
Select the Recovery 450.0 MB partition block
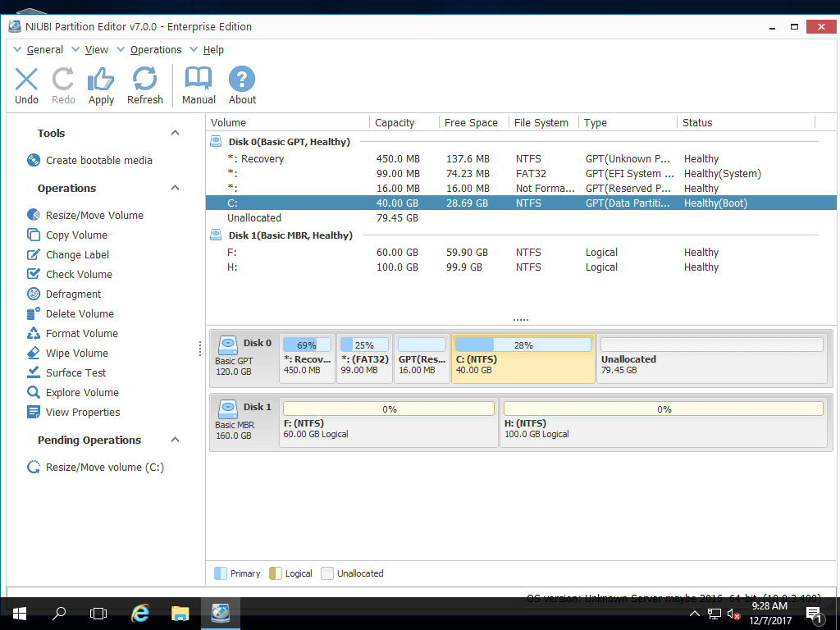(x=307, y=358)
